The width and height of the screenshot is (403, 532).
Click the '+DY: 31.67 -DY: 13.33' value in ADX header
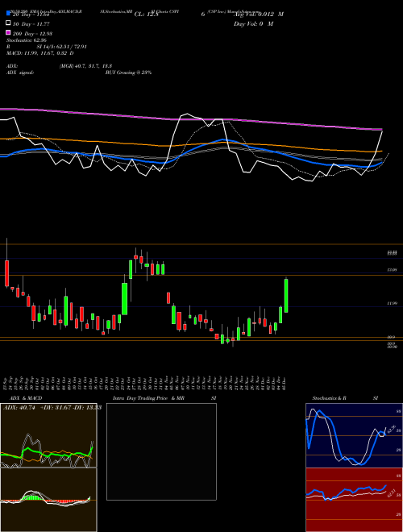click(71, 408)
